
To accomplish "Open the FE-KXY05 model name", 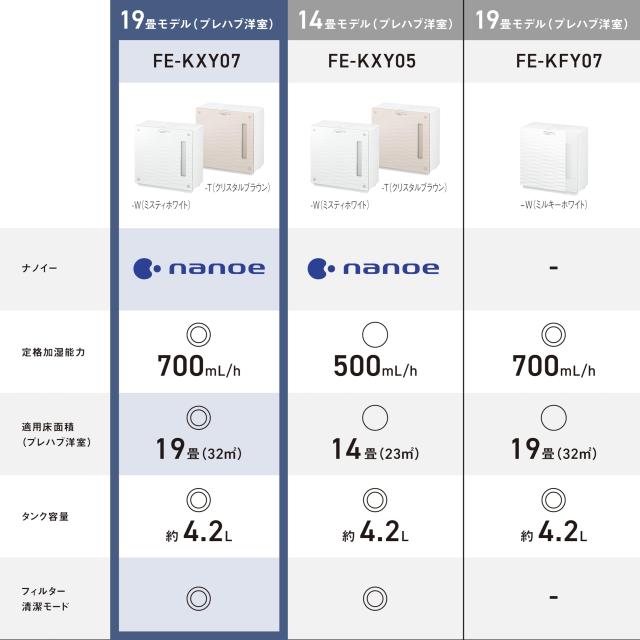I will (372, 61).
